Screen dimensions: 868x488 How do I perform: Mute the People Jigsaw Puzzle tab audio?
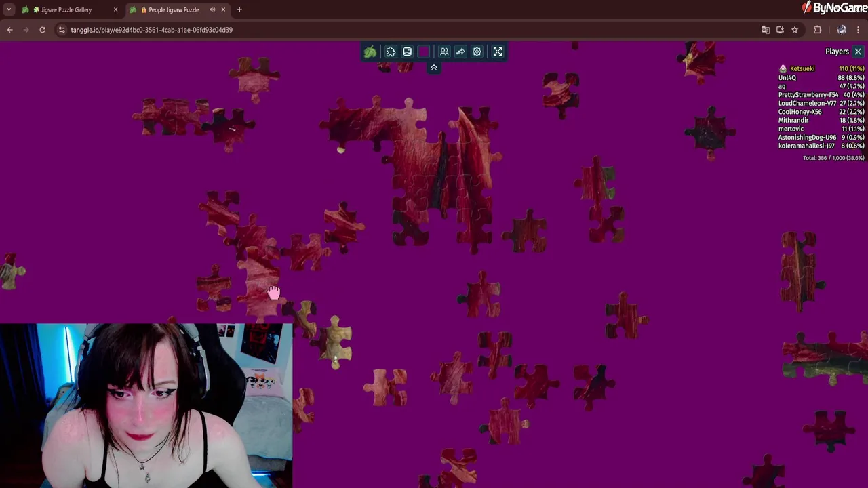pos(212,9)
